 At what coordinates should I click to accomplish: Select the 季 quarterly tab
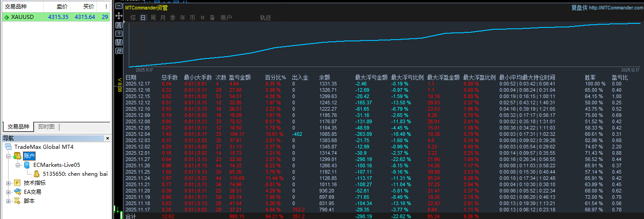click(x=172, y=18)
